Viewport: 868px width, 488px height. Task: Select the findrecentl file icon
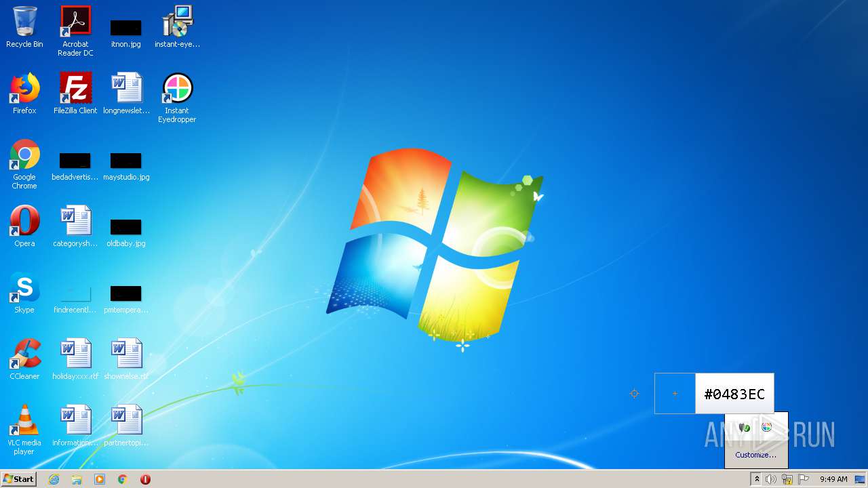click(x=75, y=299)
